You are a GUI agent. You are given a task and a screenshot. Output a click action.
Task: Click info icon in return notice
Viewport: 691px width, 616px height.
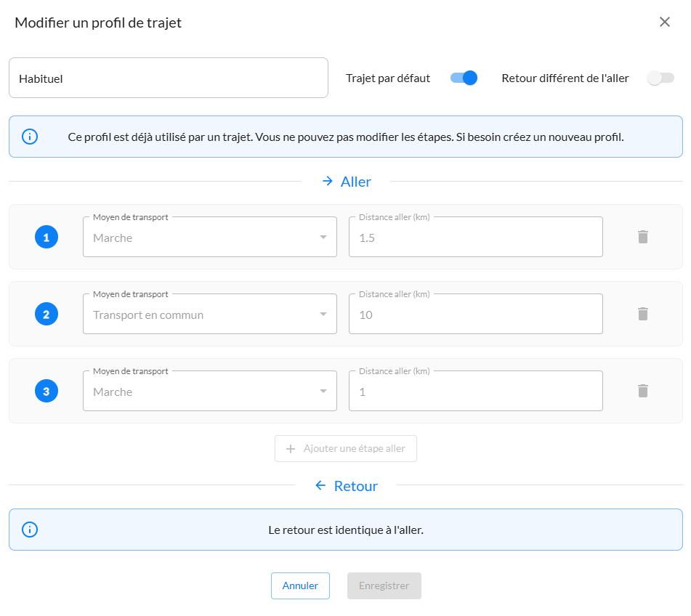coord(30,530)
